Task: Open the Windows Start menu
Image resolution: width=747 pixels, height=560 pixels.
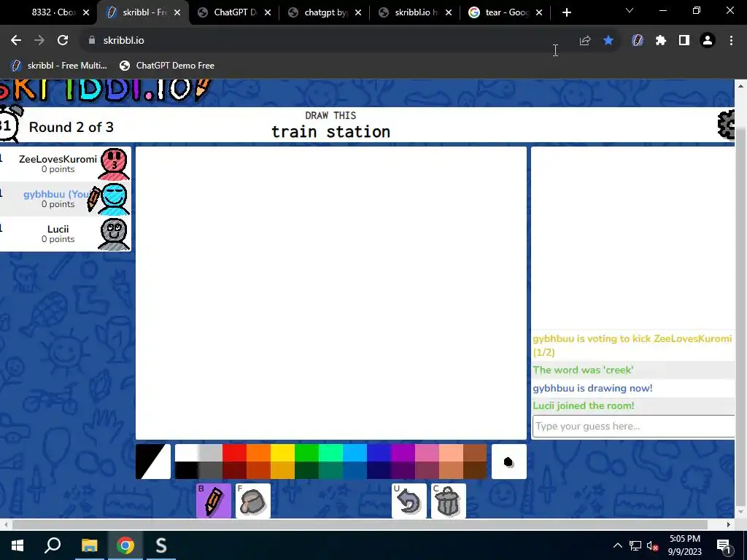Action: (18, 545)
